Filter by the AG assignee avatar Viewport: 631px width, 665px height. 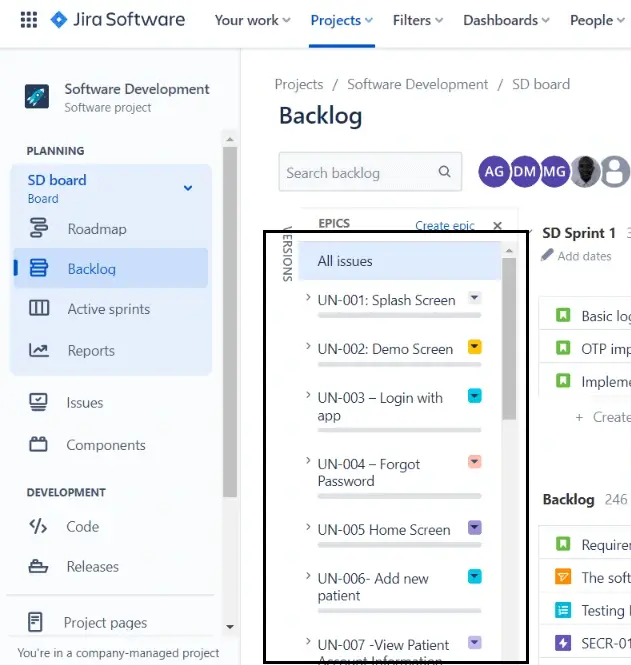tap(494, 172)
